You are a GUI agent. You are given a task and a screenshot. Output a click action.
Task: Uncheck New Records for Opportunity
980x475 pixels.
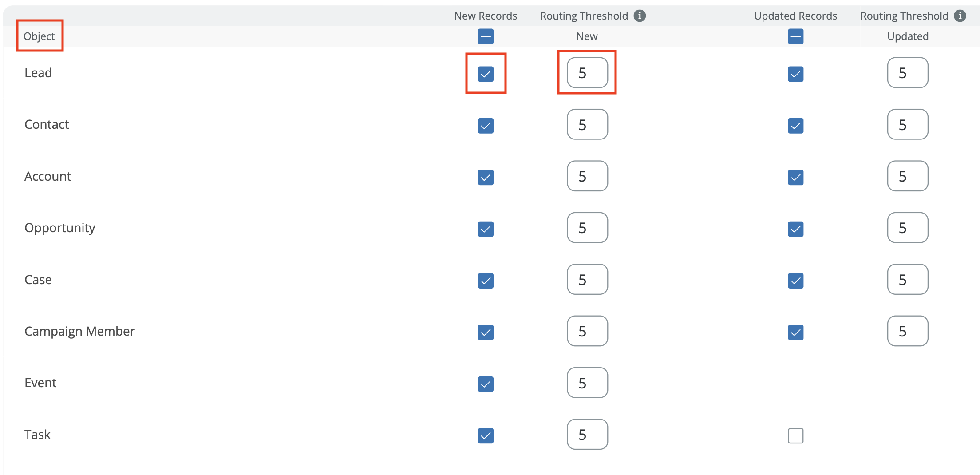coord(486,229)
